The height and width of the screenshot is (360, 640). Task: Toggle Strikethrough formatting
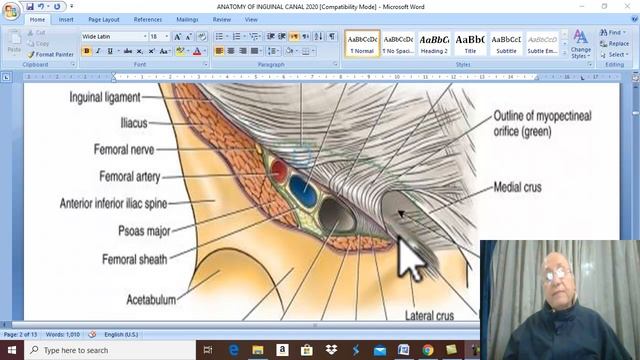(128, 51)
